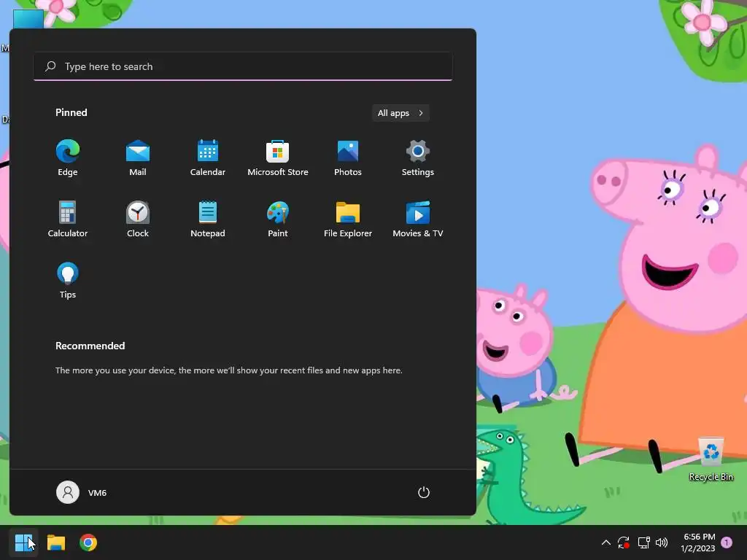Open the Edge browser from pinned apps
747x560 pixels.
68,158
